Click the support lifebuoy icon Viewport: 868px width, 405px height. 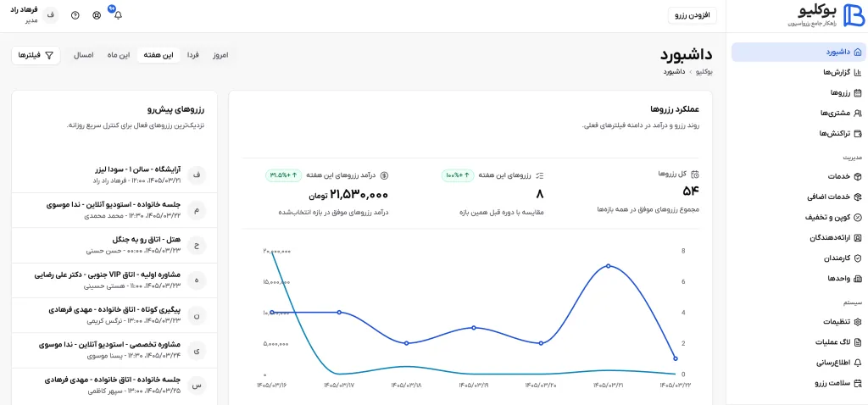pyautogui.click(x=97, y=15)
